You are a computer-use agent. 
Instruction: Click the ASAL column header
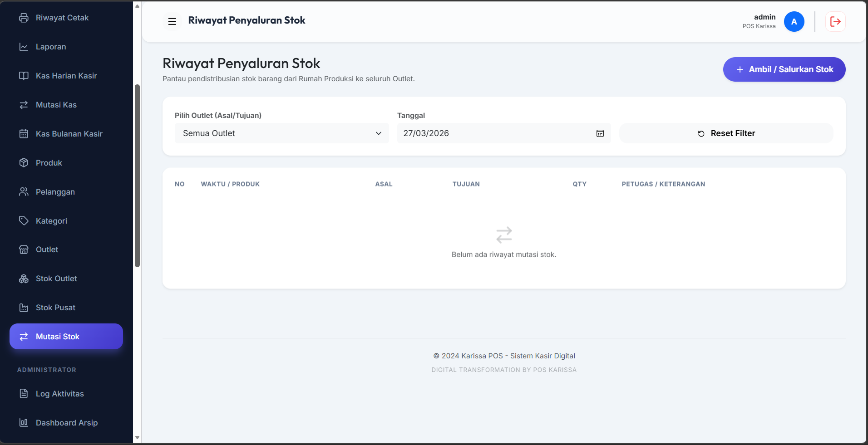[384, 184]
